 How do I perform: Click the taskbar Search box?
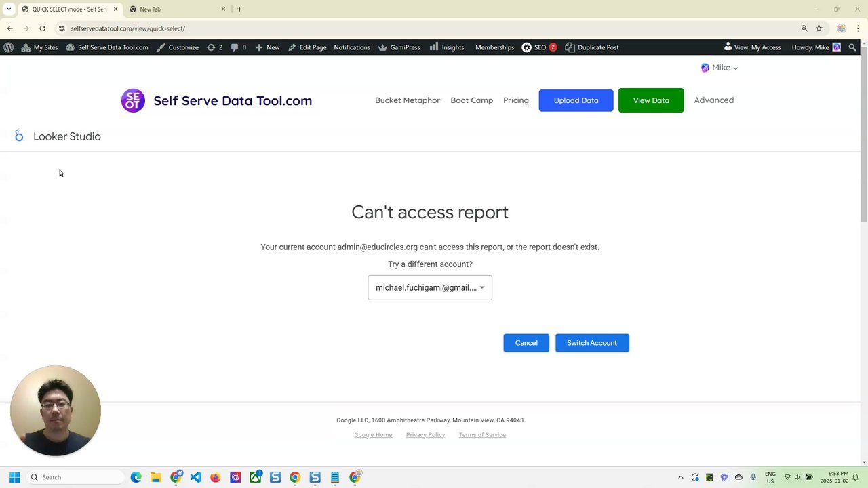tap(75, 477)
